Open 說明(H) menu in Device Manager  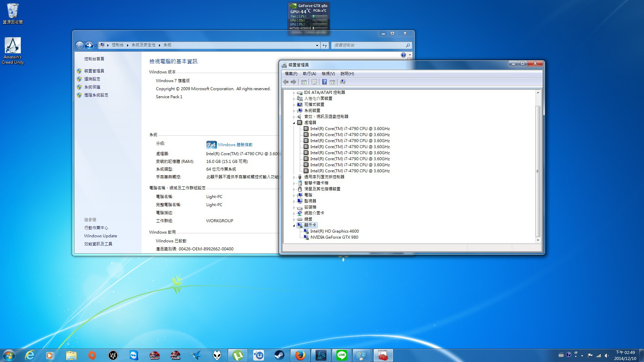347,74
